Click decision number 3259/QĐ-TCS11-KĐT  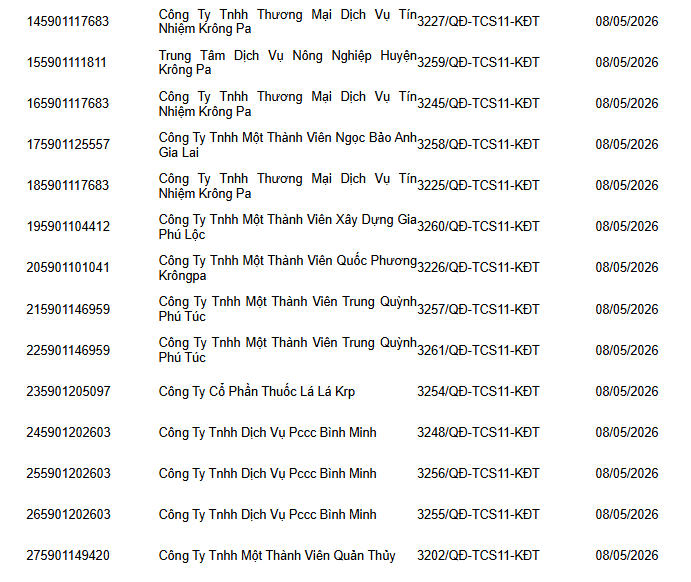coord(478,63)
